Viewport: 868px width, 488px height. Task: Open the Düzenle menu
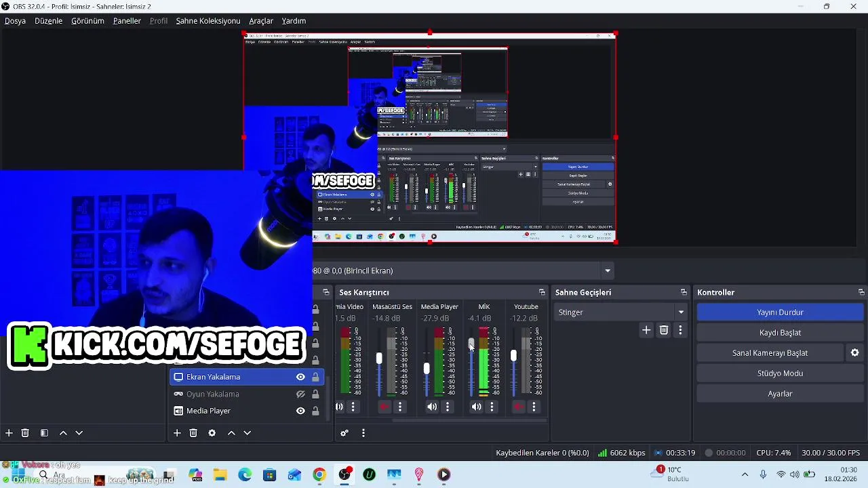(x=49, y=21)
